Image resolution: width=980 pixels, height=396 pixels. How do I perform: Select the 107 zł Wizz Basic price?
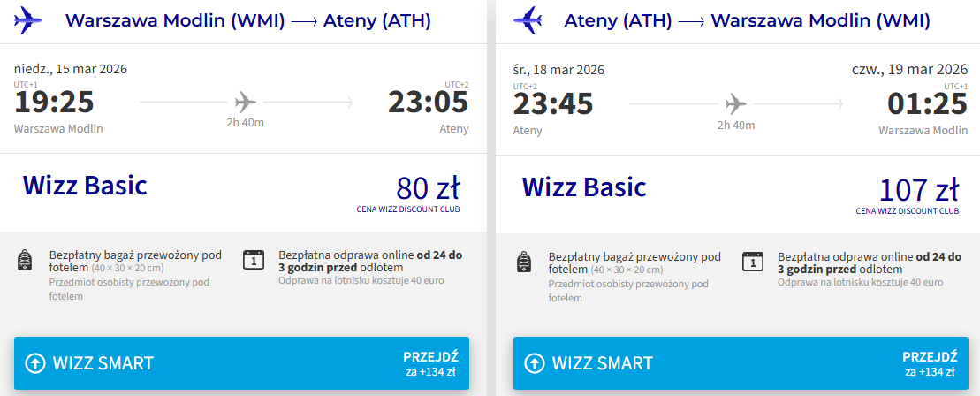919,190
